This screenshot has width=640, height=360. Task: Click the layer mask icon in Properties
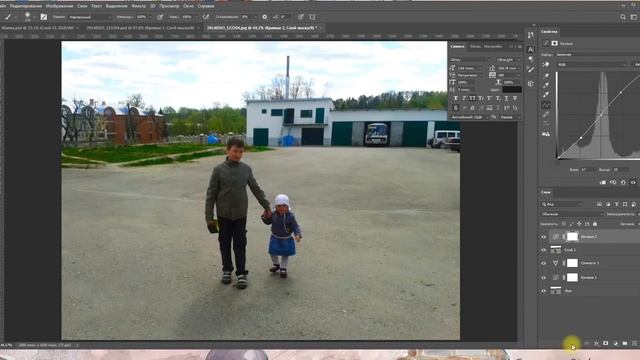[555, 43]
